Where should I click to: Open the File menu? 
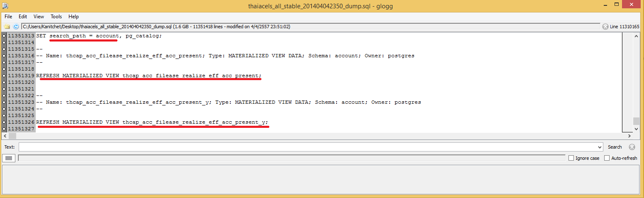tap(8, 17)
